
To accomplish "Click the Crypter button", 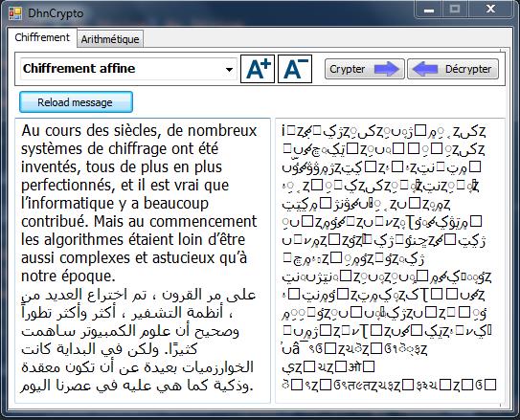I will [365, 69].
